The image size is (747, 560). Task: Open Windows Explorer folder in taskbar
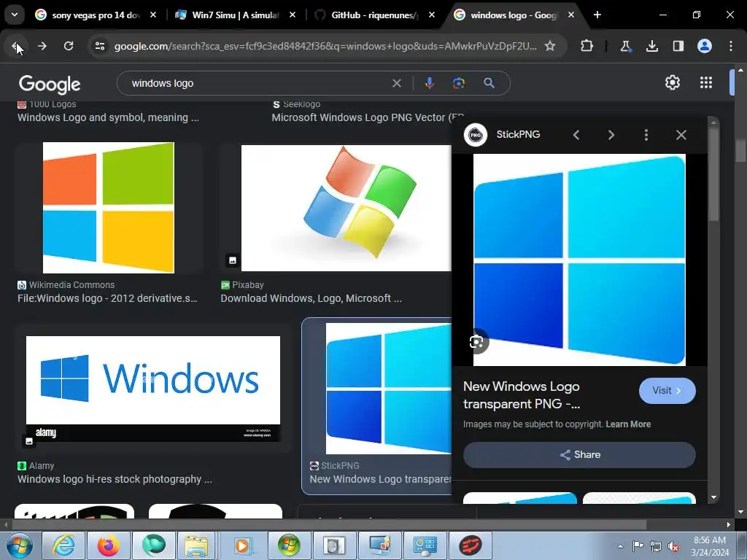pyautogui.click(x=196, y=545)
